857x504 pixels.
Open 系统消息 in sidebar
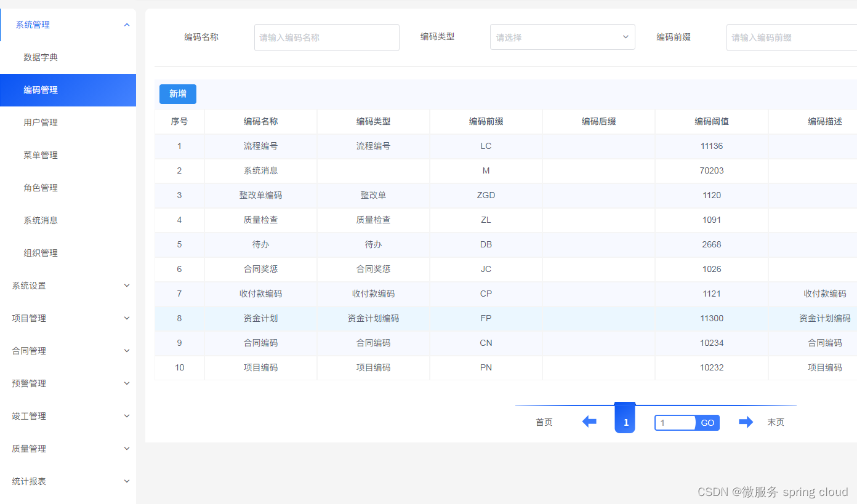point(68,220)
